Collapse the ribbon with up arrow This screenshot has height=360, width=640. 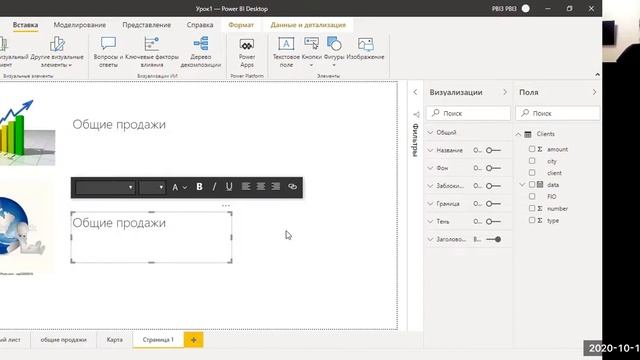[x=597, y=75]
